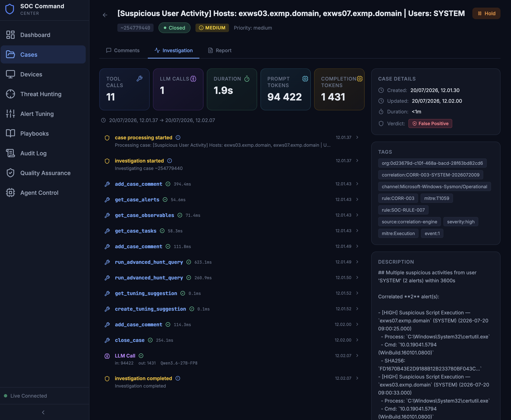The image size is (511, 420).
Task: Expand the case processing started entry
Action: [x=357, y=137]
